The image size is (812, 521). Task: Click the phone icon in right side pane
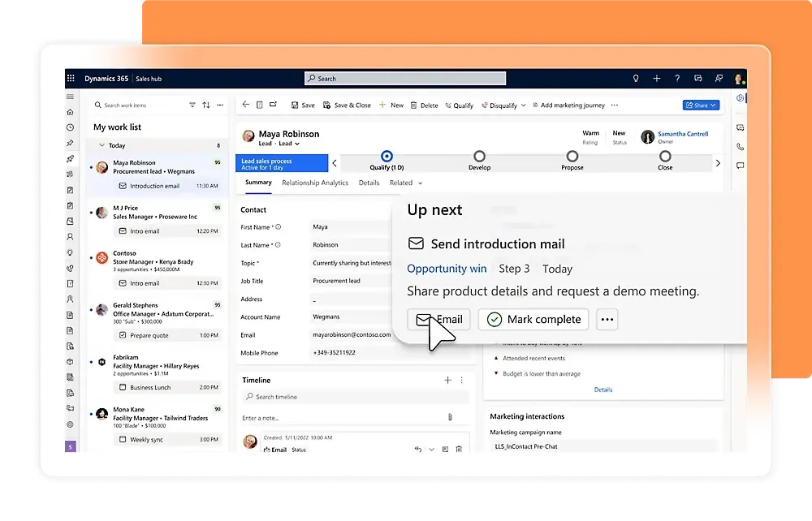coord(740,146)
